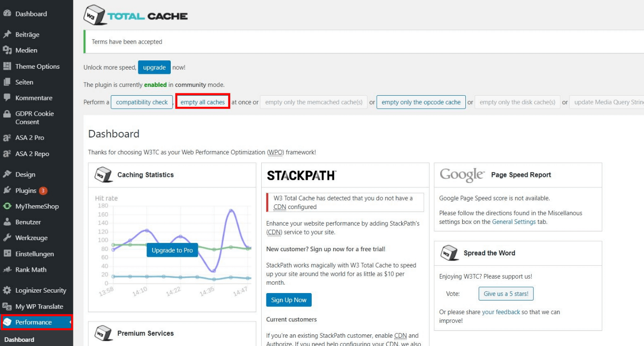Click the Current customers heading
This screenshot has width=644, height=346.
pyautogui.click(x=291, y=320)
